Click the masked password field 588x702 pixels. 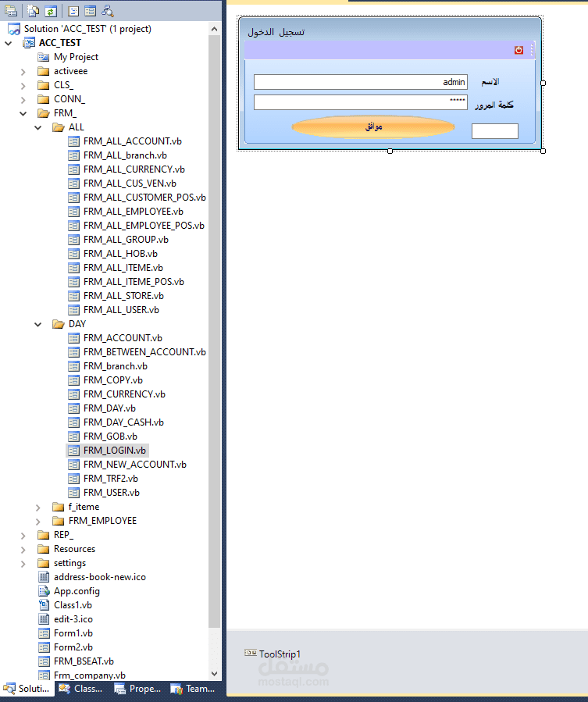tap(361, 102)
